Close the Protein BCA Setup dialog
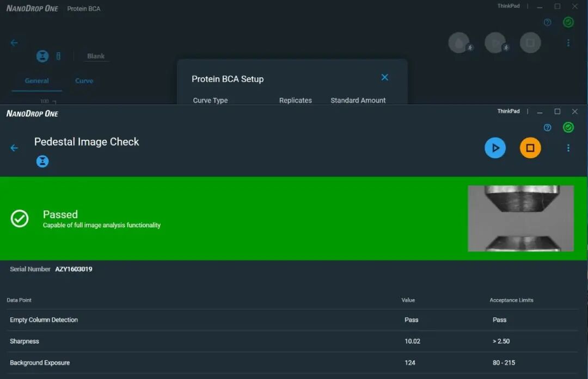Image resolution: width=588 pixels, height=379 pixels. [x=385, y=77]
